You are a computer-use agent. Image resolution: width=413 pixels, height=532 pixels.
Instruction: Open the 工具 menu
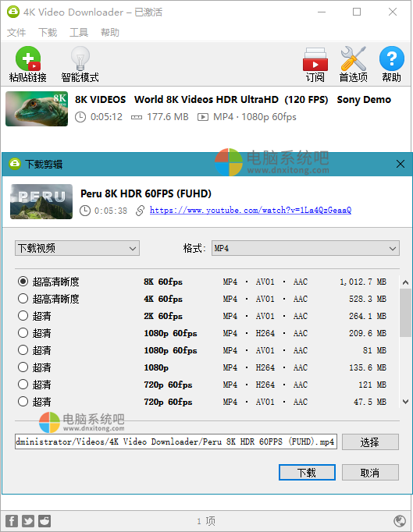click(x=79, y=33)
